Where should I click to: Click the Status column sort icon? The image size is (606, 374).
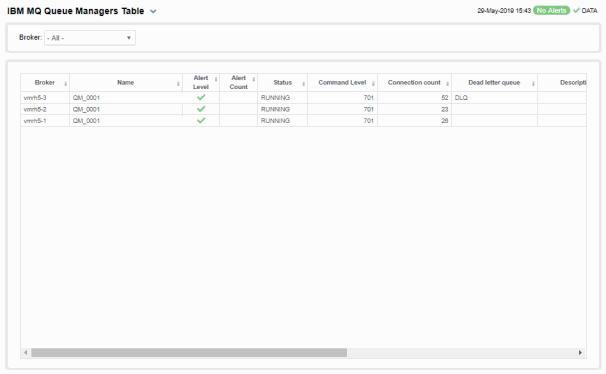coord(304,84)
